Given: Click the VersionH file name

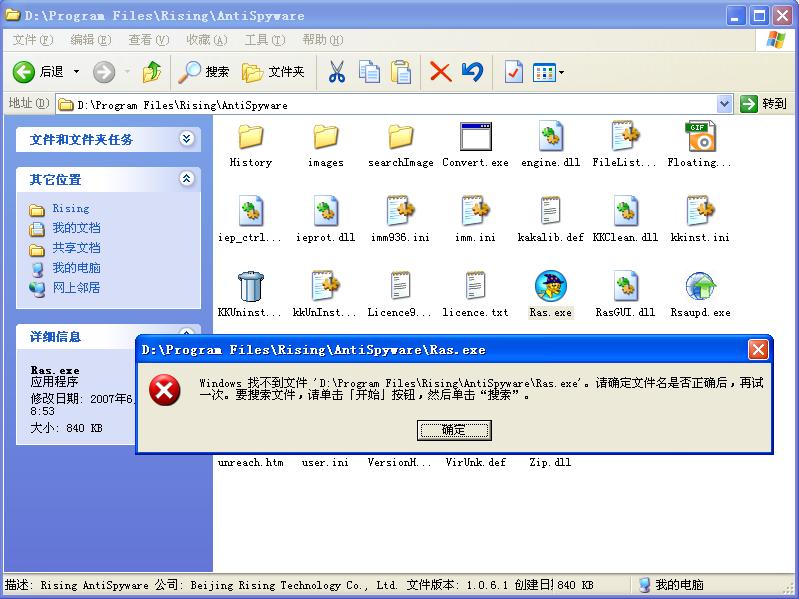Looking at the screenshot, I should (x=400, y=462).
